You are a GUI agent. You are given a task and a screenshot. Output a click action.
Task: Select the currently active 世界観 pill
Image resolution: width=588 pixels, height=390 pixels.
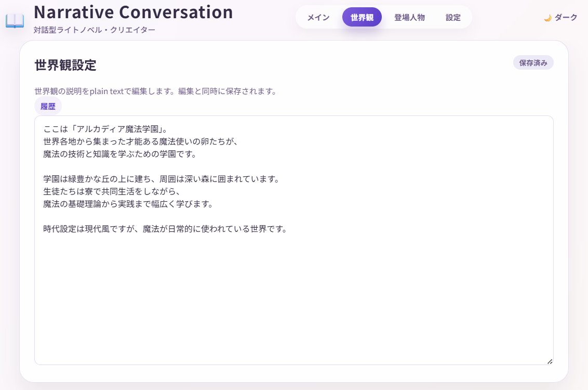pos(362,17)
